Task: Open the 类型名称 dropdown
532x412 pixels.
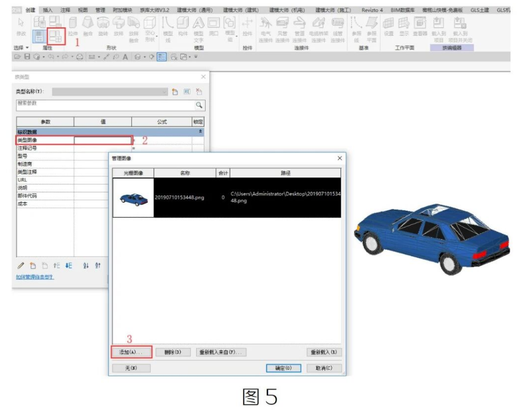Action: tap(110, 92)
